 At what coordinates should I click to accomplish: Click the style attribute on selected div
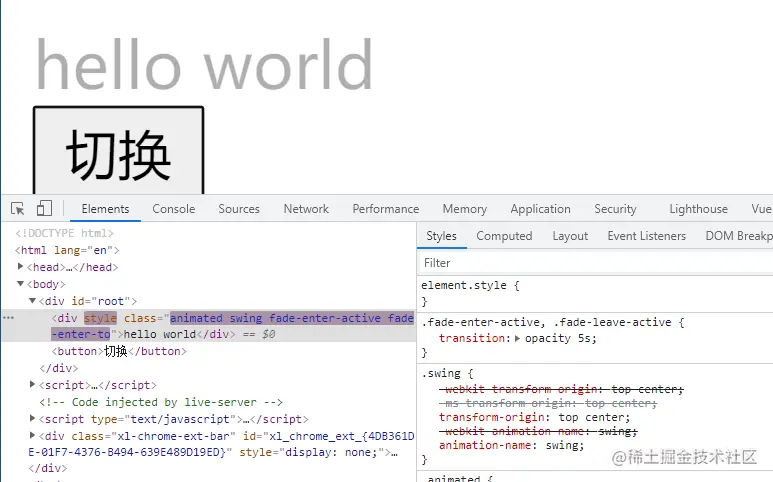point(100,318)
